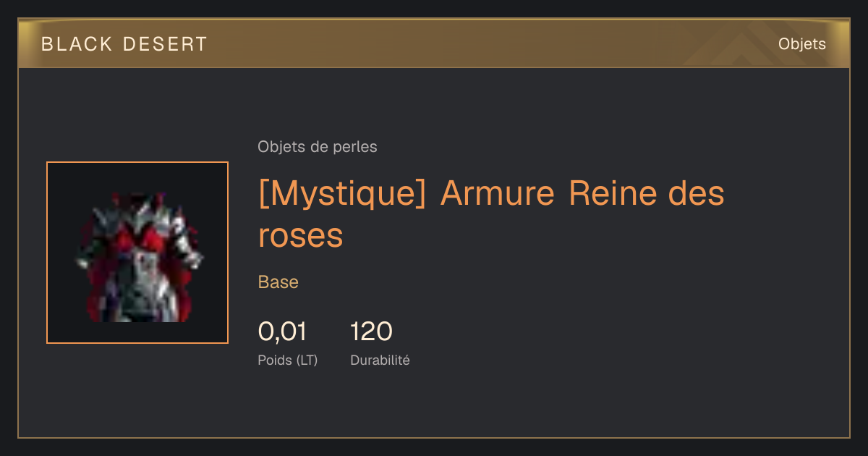Click the BLACK DESERT title text
The image size is (868, 456).
click(124, 44)
